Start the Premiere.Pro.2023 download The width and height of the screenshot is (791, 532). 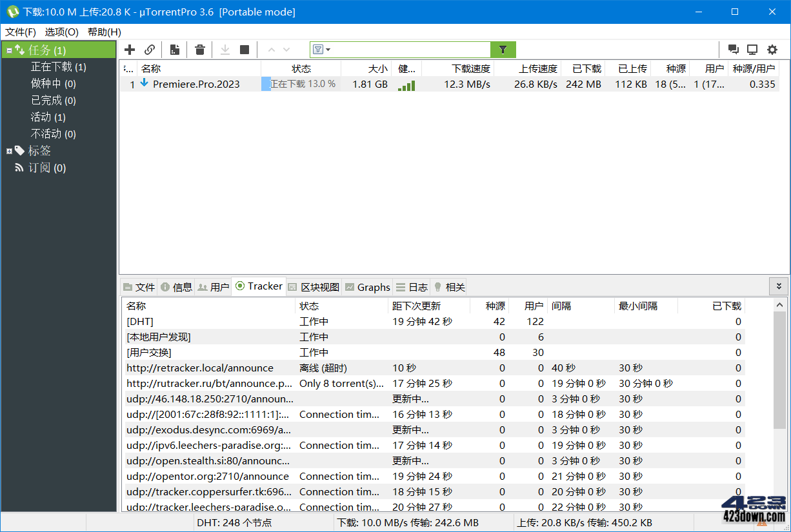[225, 49]
